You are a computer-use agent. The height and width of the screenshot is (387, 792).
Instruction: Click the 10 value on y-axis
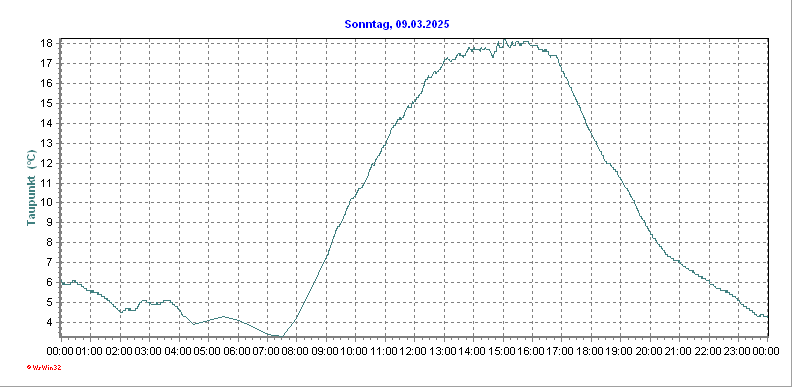[x=47, y=203]
